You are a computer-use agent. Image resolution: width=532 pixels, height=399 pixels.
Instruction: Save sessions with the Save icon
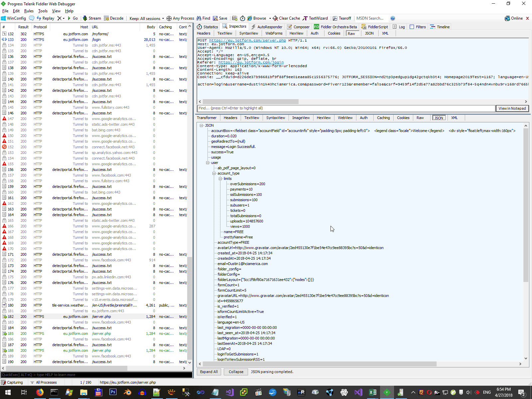(x=220, y=18)
